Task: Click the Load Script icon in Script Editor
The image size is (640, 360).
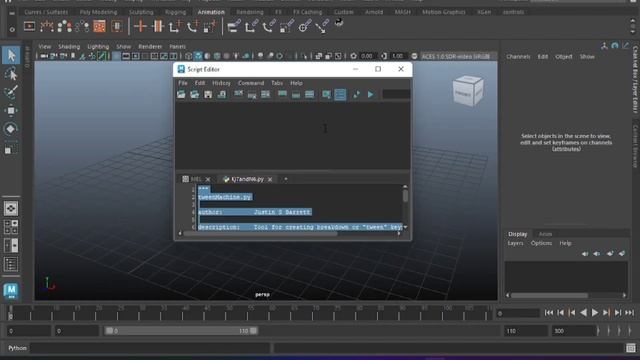Action: coord(181,95)
